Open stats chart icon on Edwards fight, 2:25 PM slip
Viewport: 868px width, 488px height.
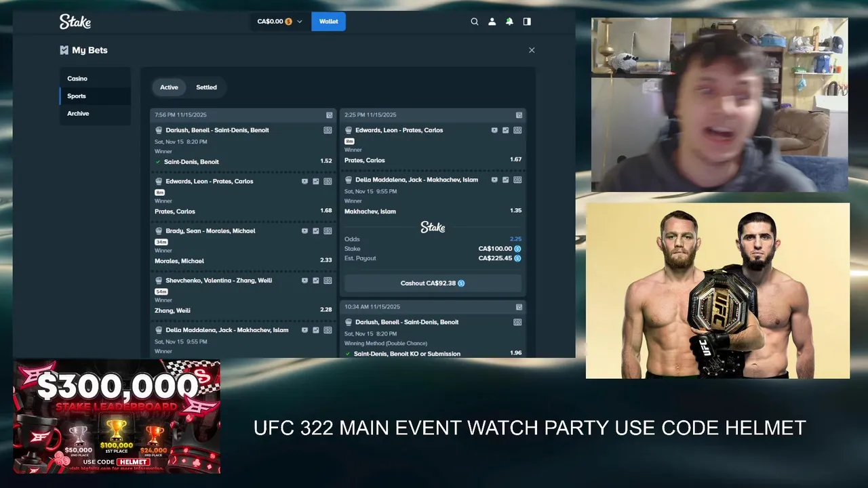[506, 130]
